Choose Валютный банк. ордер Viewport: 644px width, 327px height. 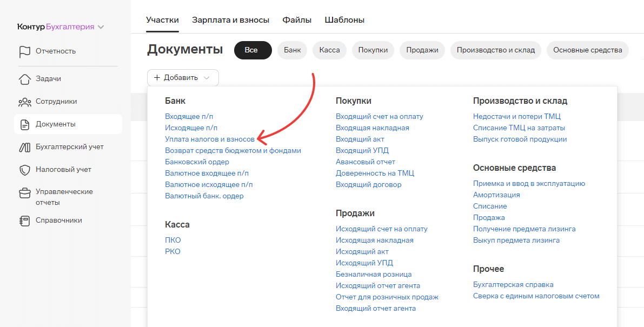click(204, 196)
